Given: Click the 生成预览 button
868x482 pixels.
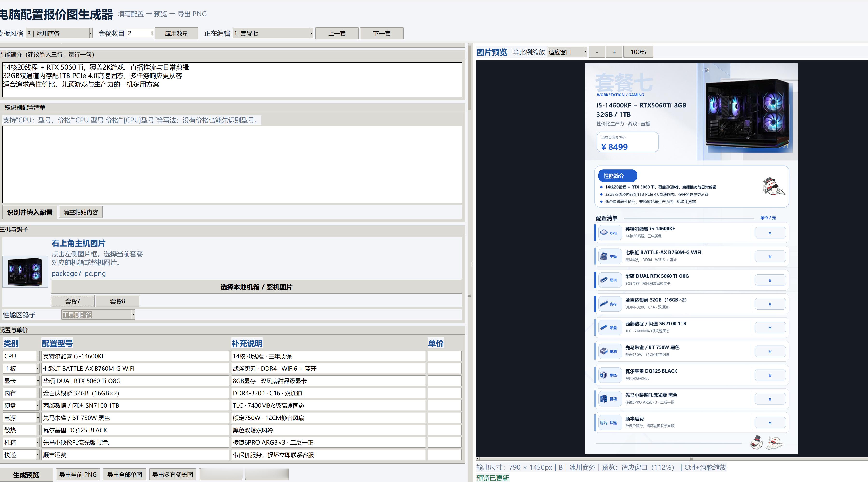Looking at the screenshot, I should (26, 475).
